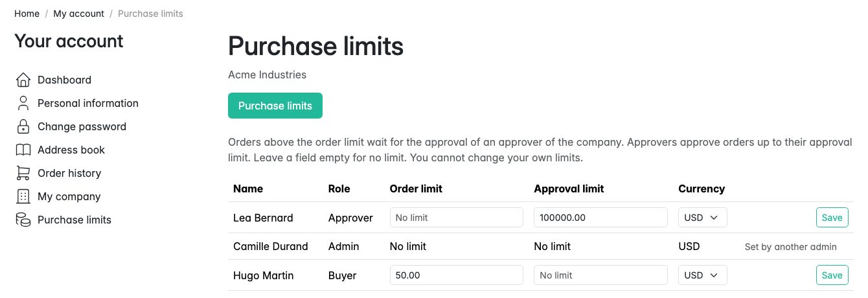The image size is (868, 298).
Task: Click the Order history cart icon
Action: pos(23,173)
